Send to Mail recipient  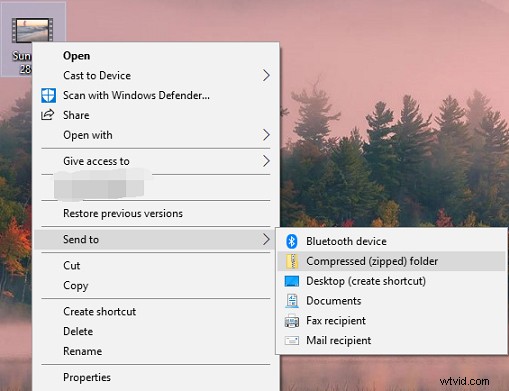pos(392,340)
